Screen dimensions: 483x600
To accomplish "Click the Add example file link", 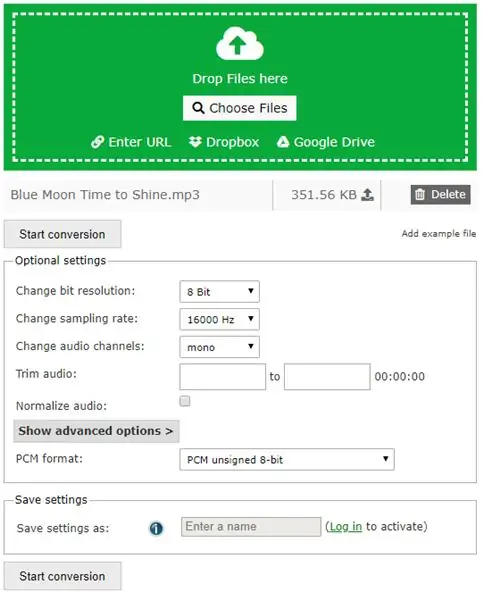I will coord(439,233).
